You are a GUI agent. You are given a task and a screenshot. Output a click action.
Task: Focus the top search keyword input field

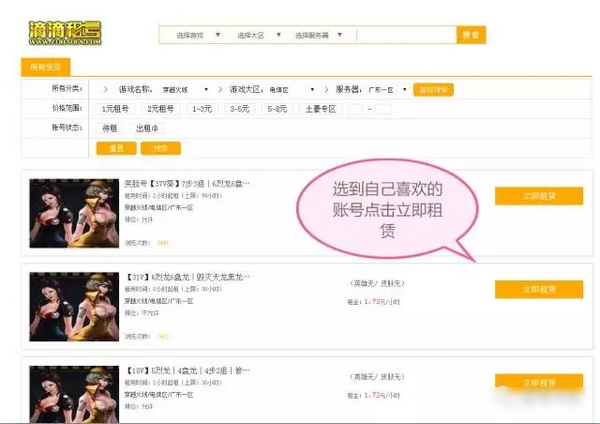coord(406,35)
